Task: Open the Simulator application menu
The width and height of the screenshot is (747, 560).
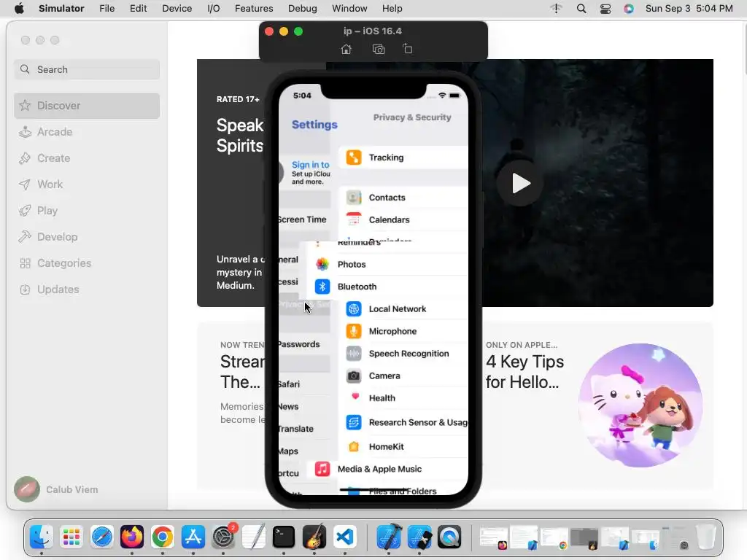Action: pyautogui.click(x=61, y=9)
